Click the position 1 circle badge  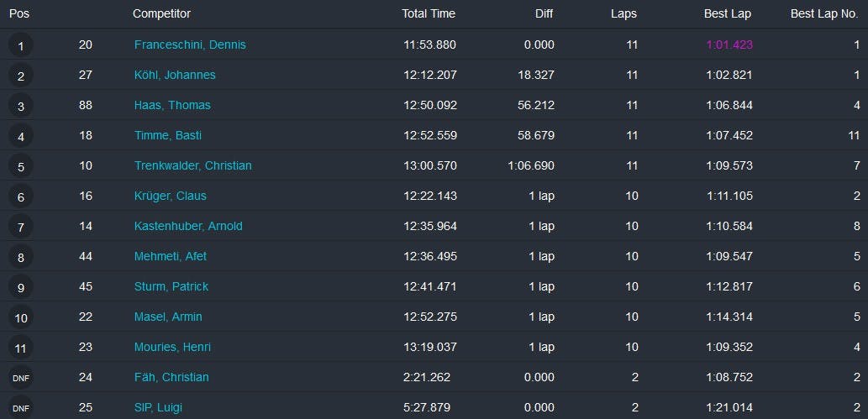click(21, 45)
